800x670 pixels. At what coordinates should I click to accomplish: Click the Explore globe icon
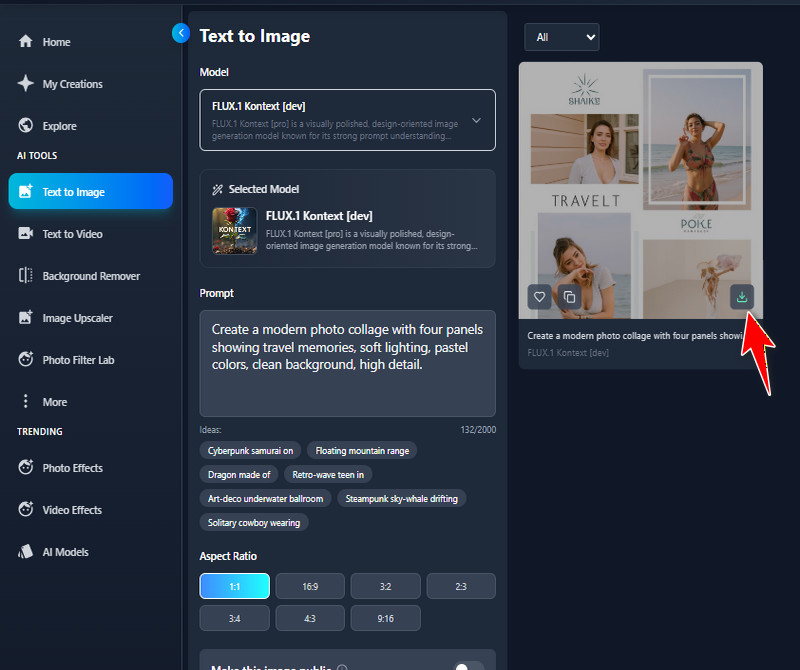26,126
